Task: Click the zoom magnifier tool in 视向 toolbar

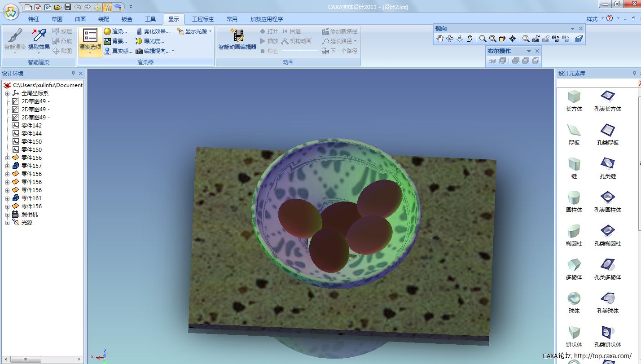Action: pos(483,39)
